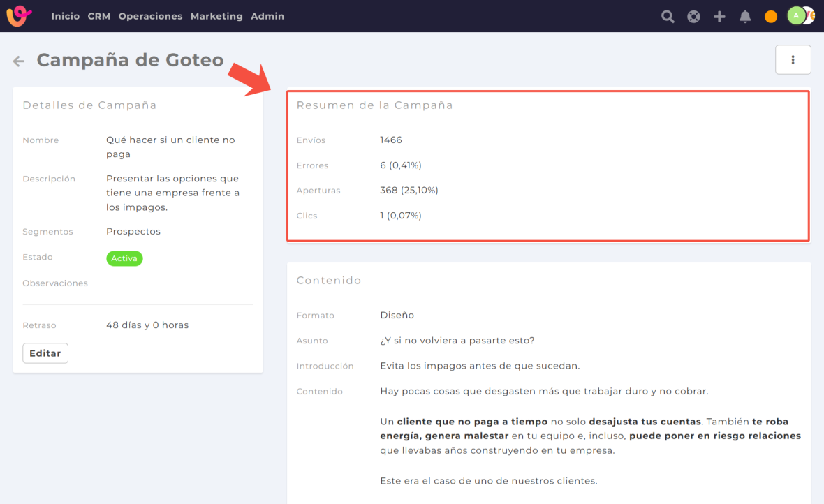Click the Editar button

pos(45,353)
